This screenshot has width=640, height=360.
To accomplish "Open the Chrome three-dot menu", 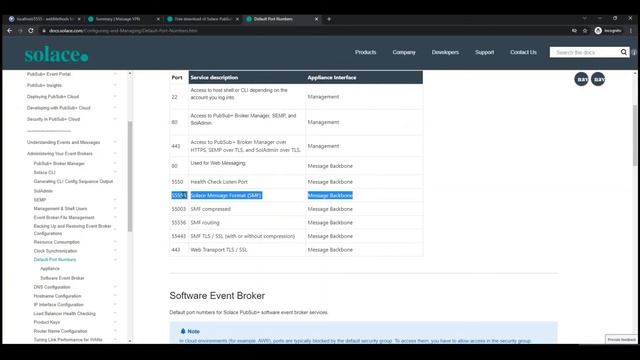I will pyautogui.click(x=631, y=31).
